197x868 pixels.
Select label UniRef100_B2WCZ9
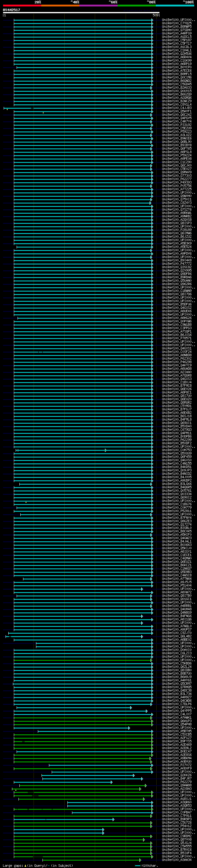click(x=177, y=101)
